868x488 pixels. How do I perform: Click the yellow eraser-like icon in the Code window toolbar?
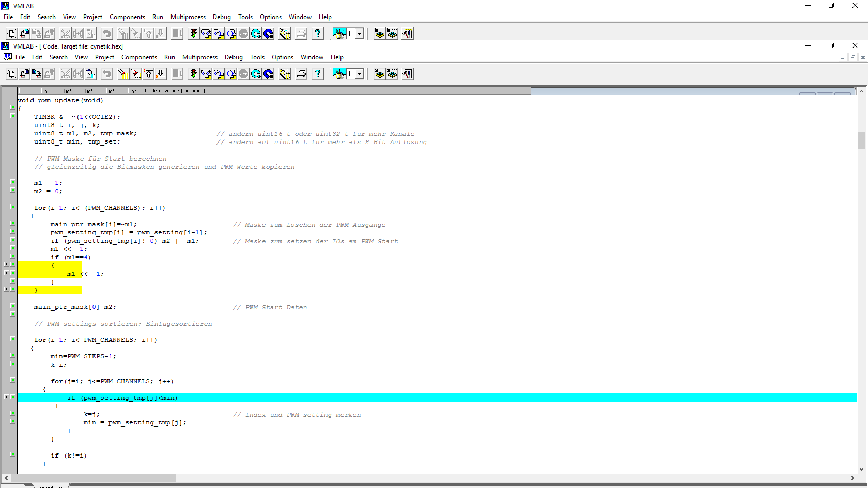[x=285, y=74]
